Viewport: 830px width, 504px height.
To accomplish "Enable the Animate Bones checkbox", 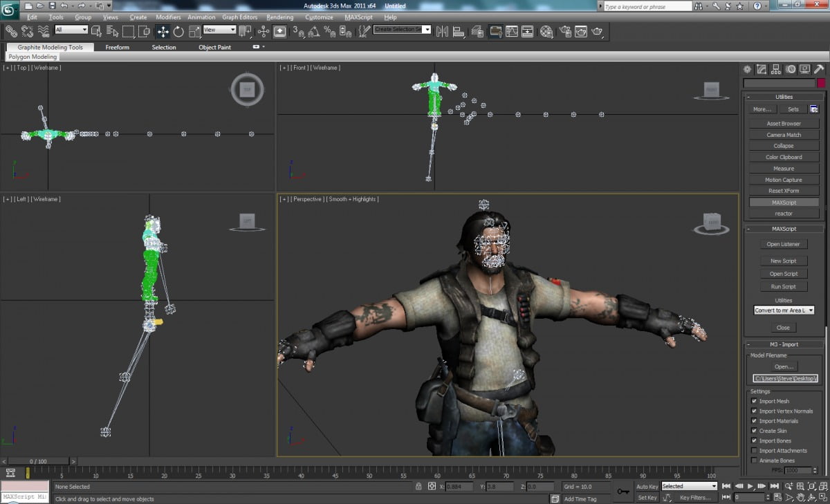I will [754, 460].
